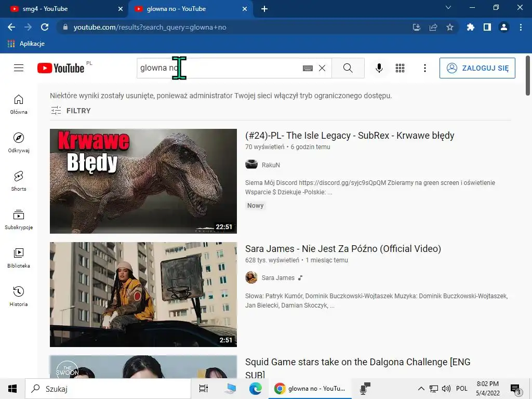This screenshot has width=532, height=399.
Task: Clear the search query with the X
Action: 322,68
